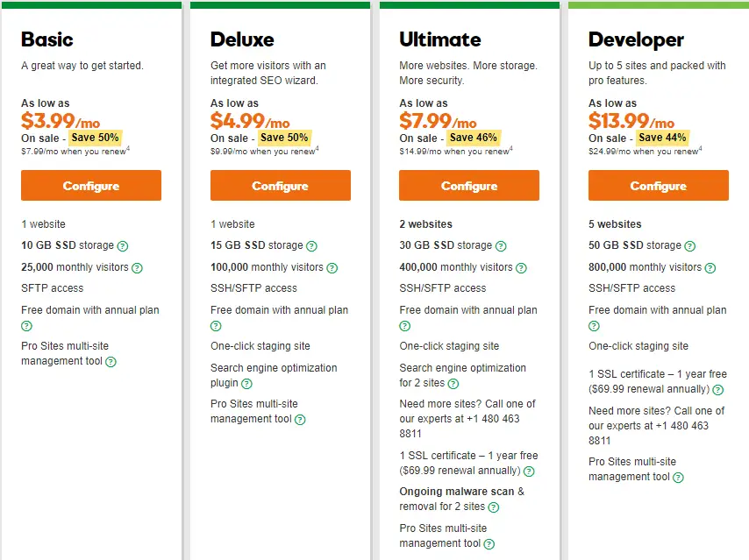
Task: Click help icon beside 30 GB SSD storage
Action: point(501,246)
